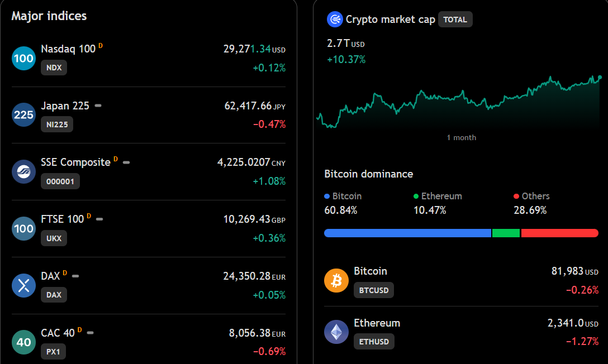Screen dimensions: 608x364
Task: Open the Bitcoin dominance heading
Action: (x=368, y=174)
